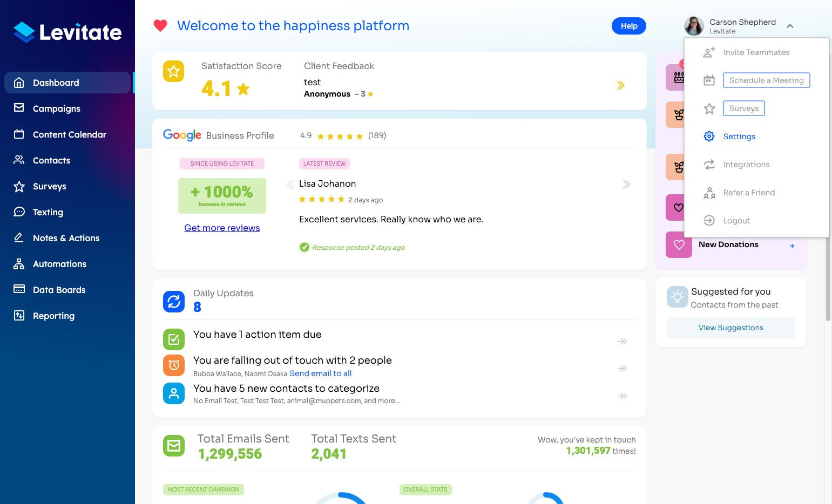The height and width of the screenshot is (504, 832).
Task: Click the You have 1 action item due text
Action: [x=258, y=335]
